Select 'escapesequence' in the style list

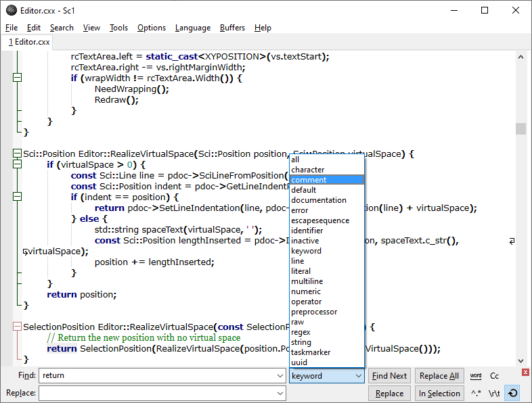coord(327,220)
